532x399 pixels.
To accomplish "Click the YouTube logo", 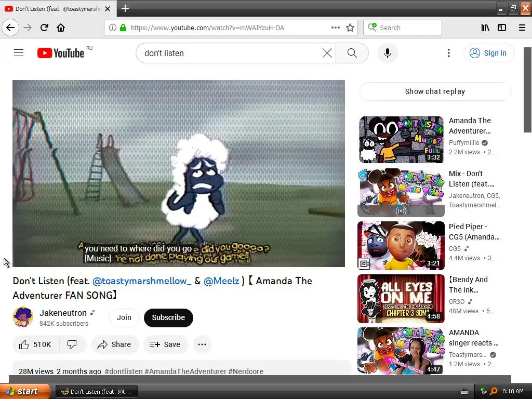I will (x=61, y=53).
